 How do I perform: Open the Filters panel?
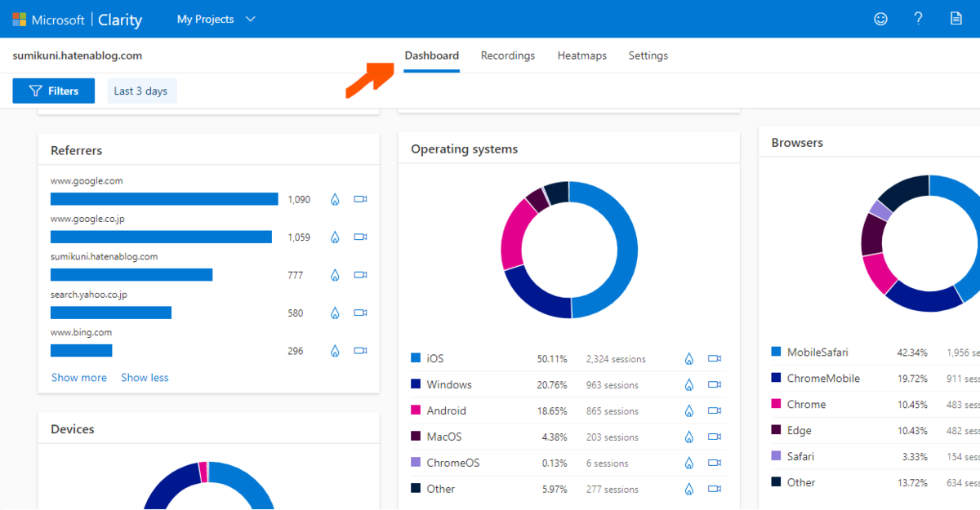coord(53,91)
